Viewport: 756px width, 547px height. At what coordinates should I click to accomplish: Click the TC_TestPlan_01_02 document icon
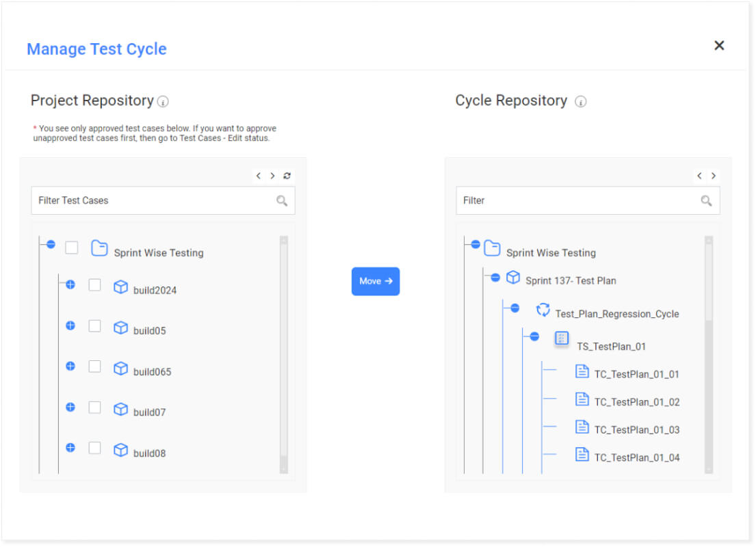tap(582, 399)
